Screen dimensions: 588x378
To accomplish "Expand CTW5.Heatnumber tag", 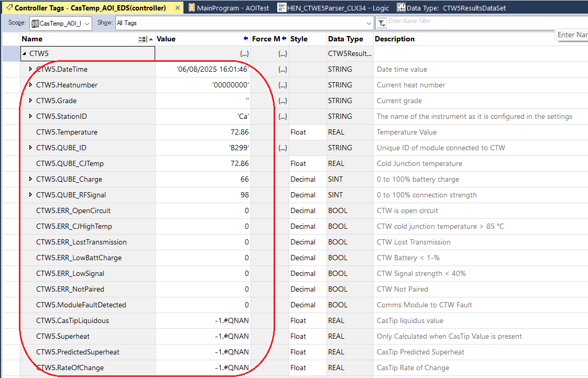I will point(31,85).
